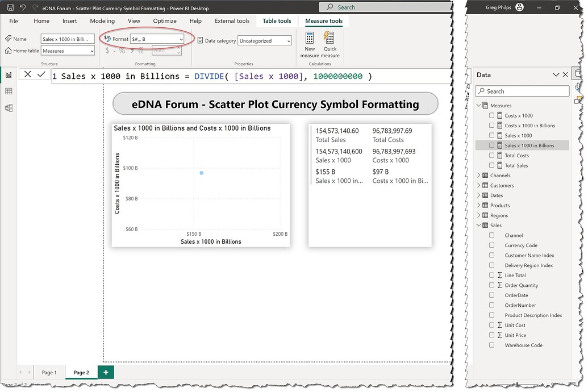Switch to the Measure tools ribbon tab
This screenshot has height=392, width=588.
click(323, 21)
